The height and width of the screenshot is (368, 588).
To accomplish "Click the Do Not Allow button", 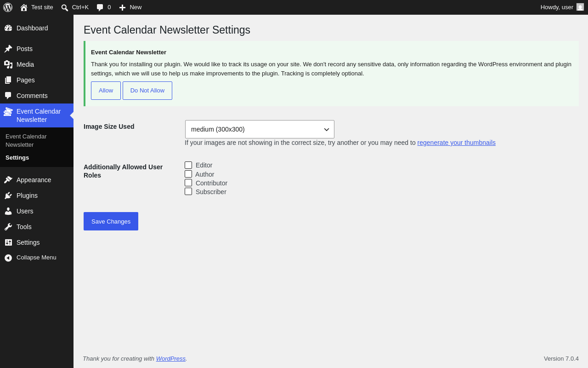I will [147, 91].
